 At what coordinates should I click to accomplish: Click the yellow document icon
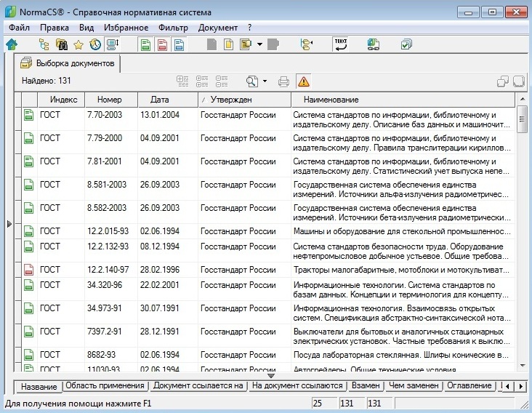point(229,44)
